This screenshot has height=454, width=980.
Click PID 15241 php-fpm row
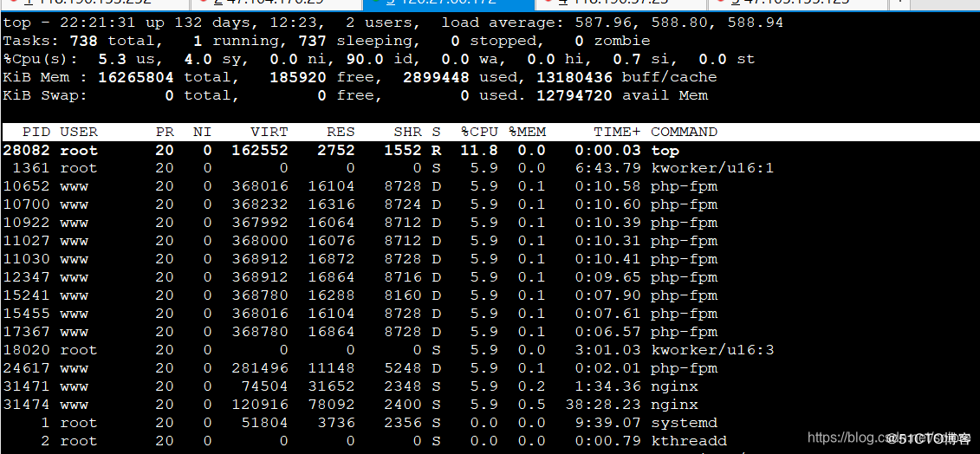pyautogui.click(x=26, y=295)
